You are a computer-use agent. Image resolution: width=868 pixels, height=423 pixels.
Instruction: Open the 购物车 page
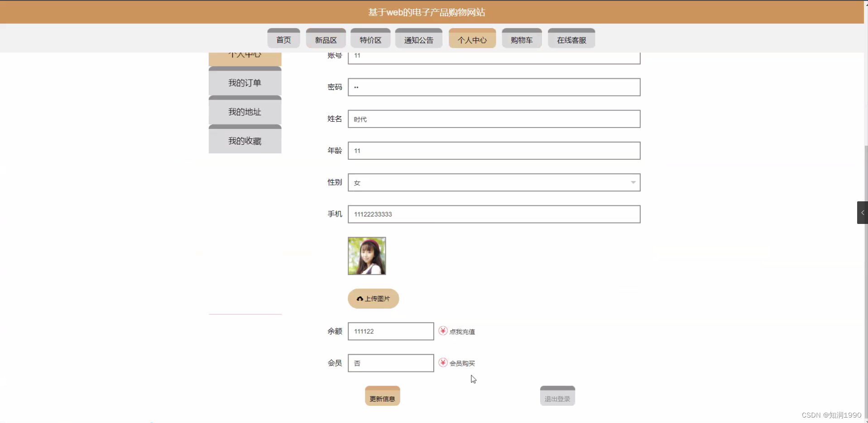point(522,38)
